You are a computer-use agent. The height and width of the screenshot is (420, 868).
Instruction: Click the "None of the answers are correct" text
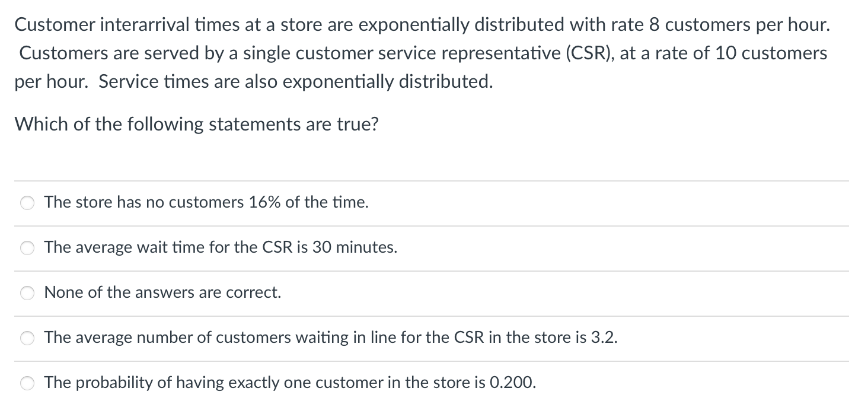pos(162,292)
